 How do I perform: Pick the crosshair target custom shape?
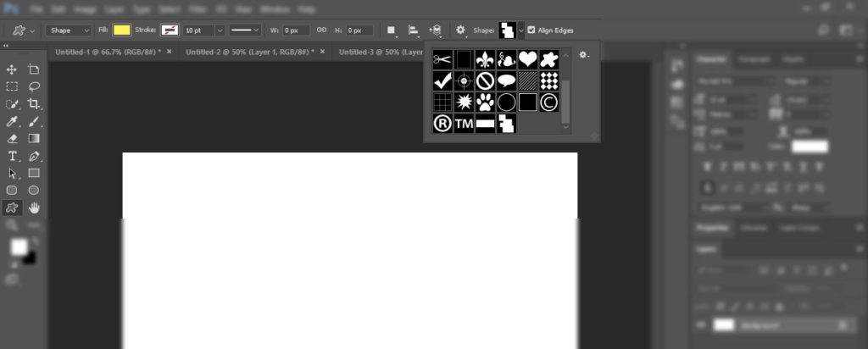464,80
